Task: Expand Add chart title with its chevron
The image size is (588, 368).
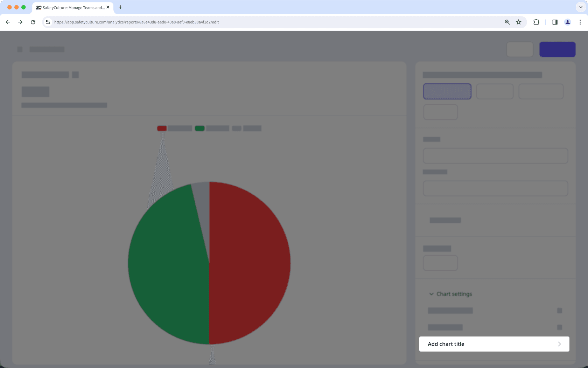Action: pos(559,344)
